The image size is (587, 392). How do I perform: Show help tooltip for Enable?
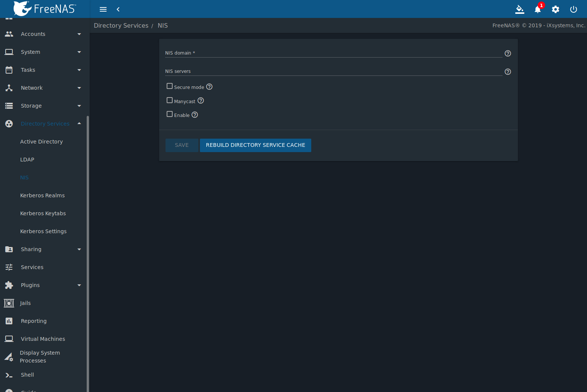point(195,115)
